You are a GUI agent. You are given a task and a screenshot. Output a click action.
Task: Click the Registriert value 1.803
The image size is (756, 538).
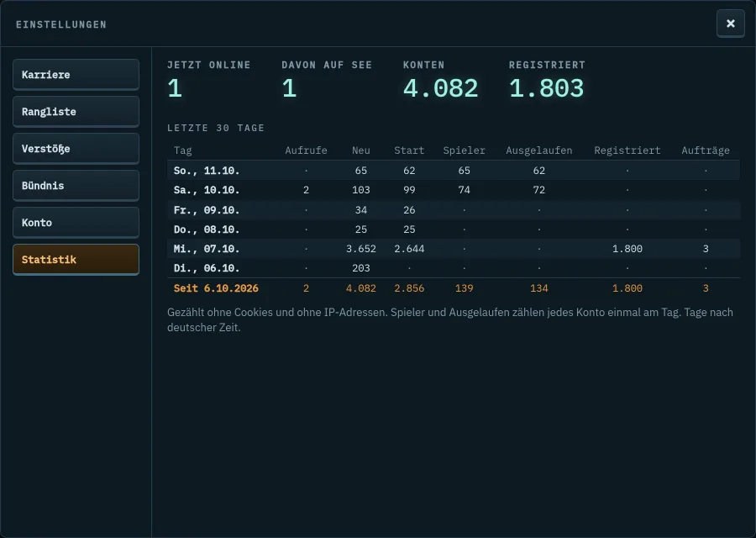click(546, 88)
